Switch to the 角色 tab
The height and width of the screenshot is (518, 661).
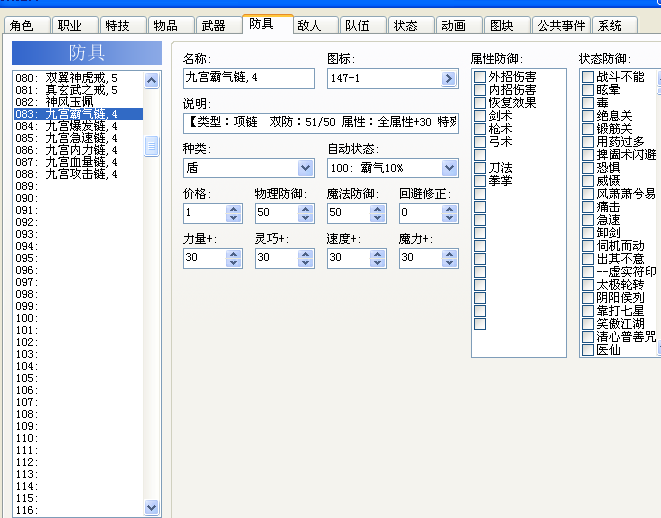tap(27, 25)
